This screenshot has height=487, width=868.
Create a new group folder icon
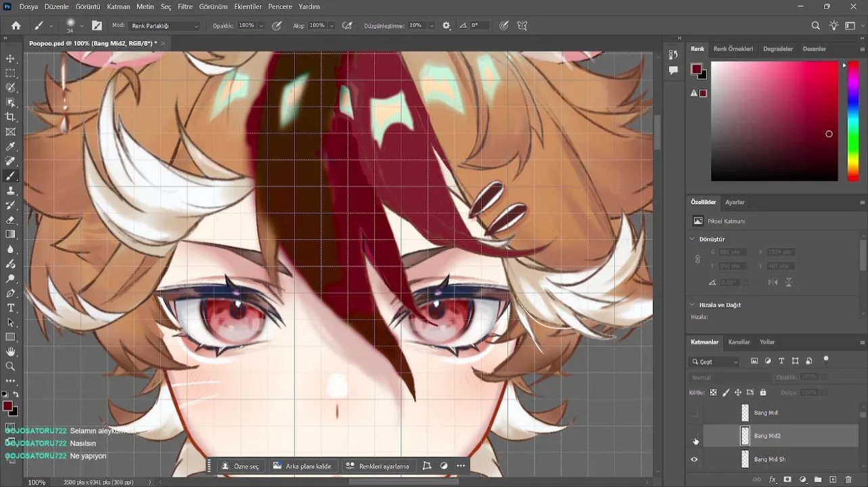[x=818, y=480]
